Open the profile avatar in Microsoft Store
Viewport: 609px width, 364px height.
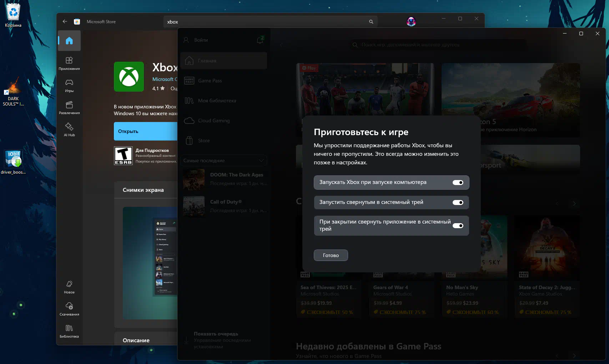(x=411, y=22)
